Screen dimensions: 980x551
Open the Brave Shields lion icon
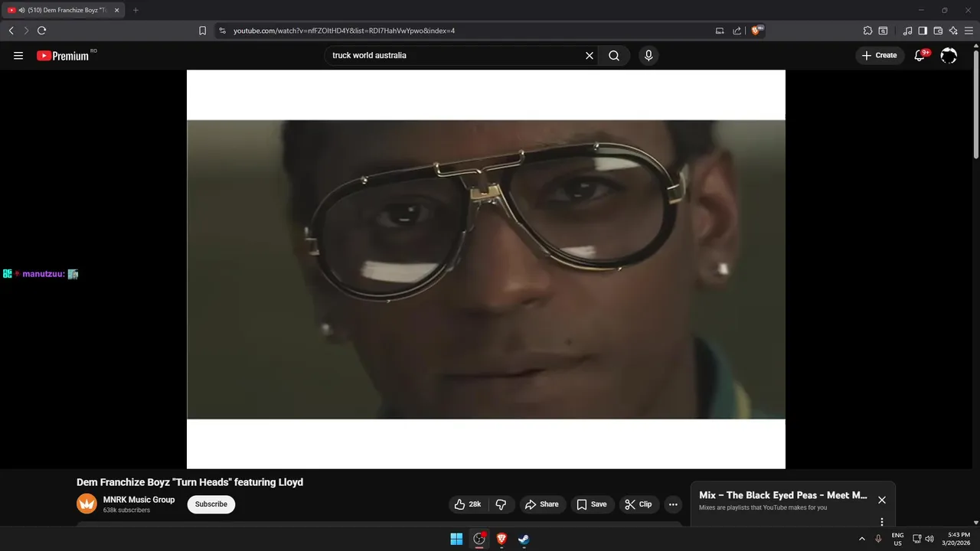[757, 31]
